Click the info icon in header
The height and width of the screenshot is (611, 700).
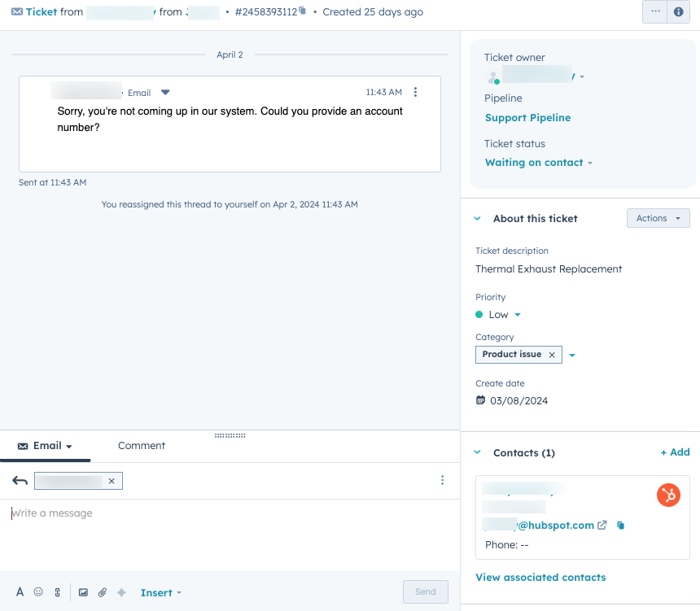click(x=679, y=11)
